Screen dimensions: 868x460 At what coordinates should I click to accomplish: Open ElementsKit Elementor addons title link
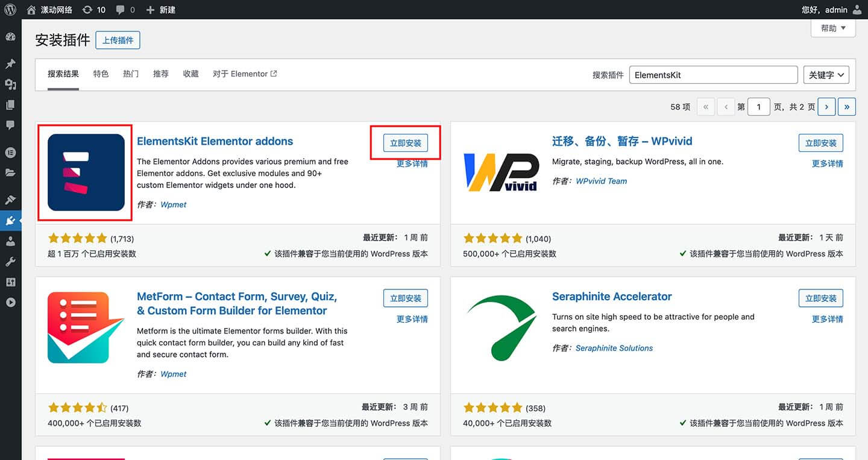(x=215, y=141)
